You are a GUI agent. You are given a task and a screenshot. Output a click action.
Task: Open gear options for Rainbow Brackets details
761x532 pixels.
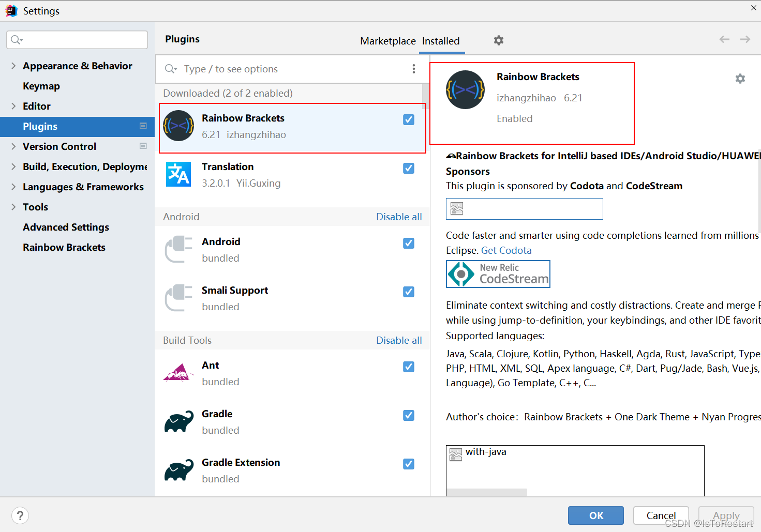(740, 79)
